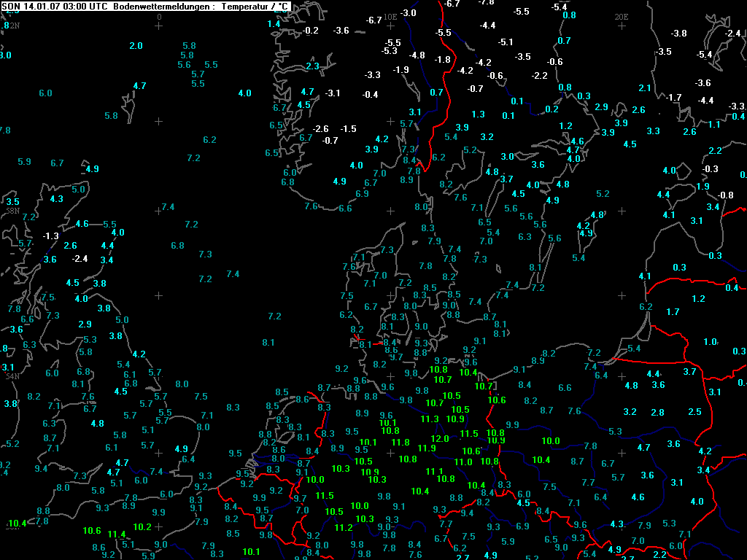Select the green 11.4 reading
The width and height of the screenshot is (747, 560).
(x=117, y=534)
